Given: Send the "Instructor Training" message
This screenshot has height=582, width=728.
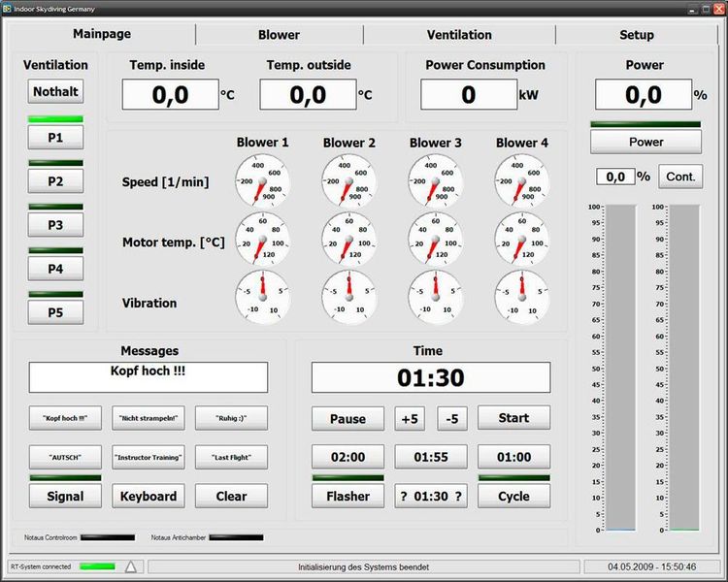Looking at the screenshot, I should [x=149, y=457].
